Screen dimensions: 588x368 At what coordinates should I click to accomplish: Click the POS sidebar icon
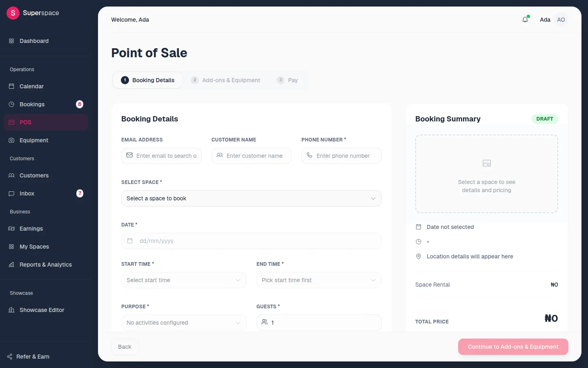click(11, 122)
